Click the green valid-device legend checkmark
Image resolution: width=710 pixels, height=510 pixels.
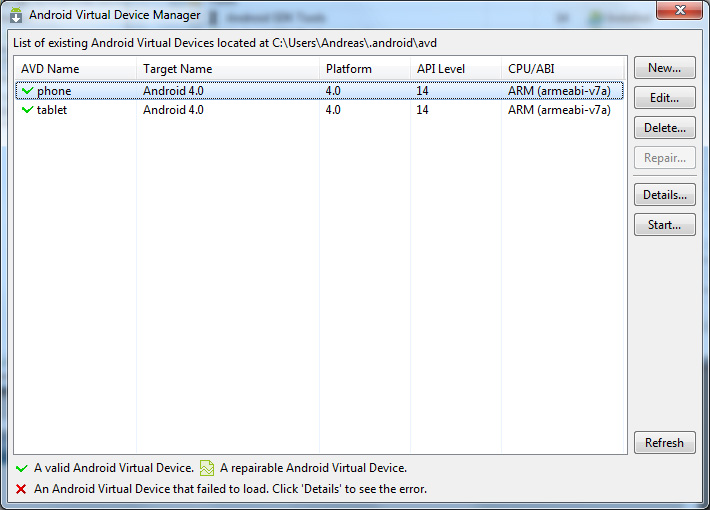(x=21, y=467)
